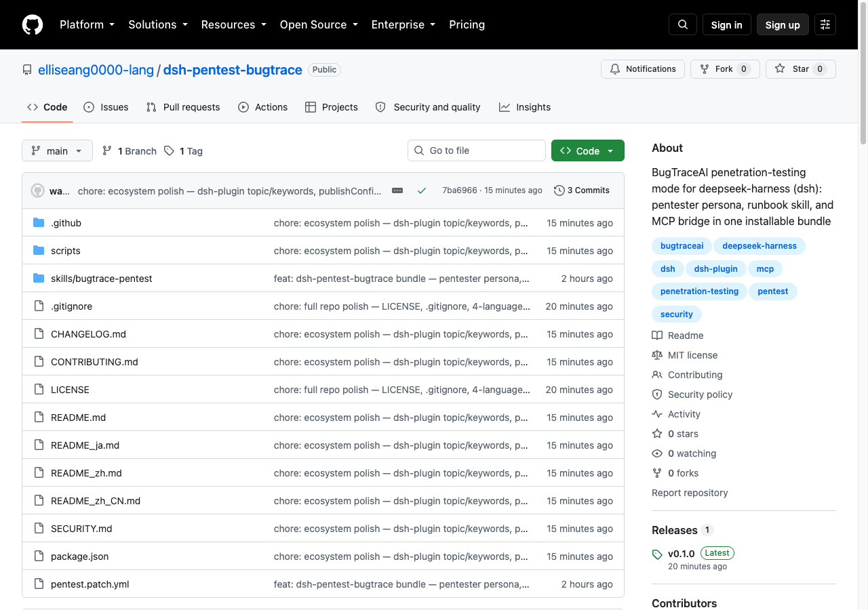Open commit hash 7ba6966
The height and width of the screenshot is (610, 868).
click(460, 190)
